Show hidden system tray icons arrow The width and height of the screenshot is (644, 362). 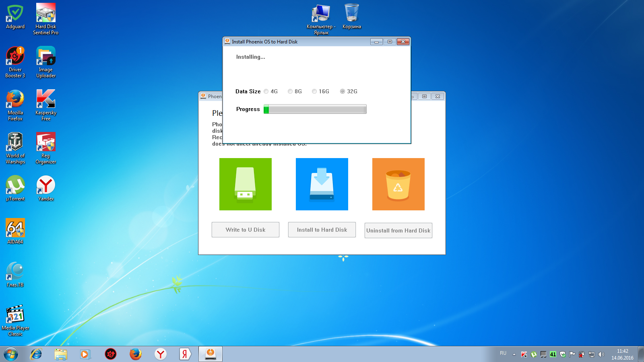pyautogui.click(x=514, y=354)
